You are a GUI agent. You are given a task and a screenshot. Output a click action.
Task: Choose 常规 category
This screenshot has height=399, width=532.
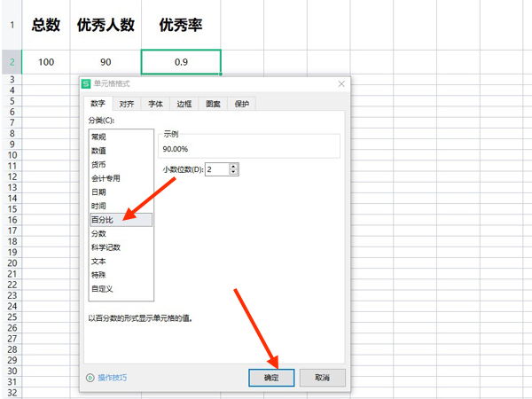pyautogui.click(x=98, y=137)
